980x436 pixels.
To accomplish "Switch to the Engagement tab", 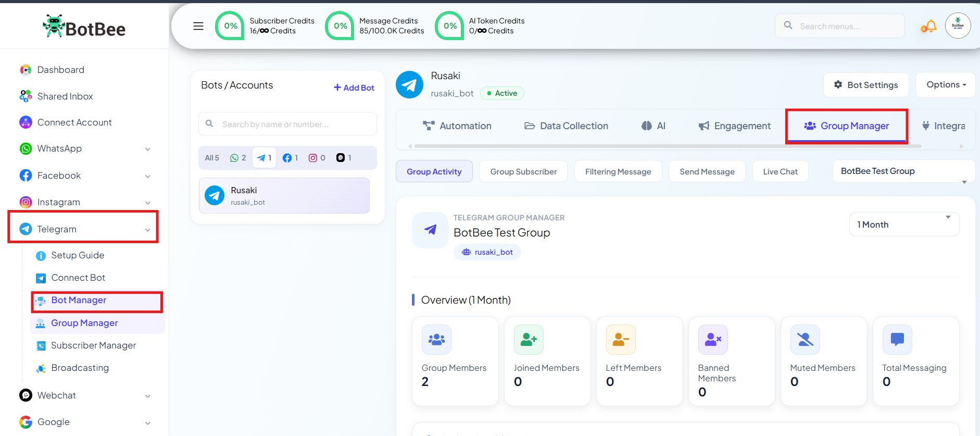I will click(735, 126).
